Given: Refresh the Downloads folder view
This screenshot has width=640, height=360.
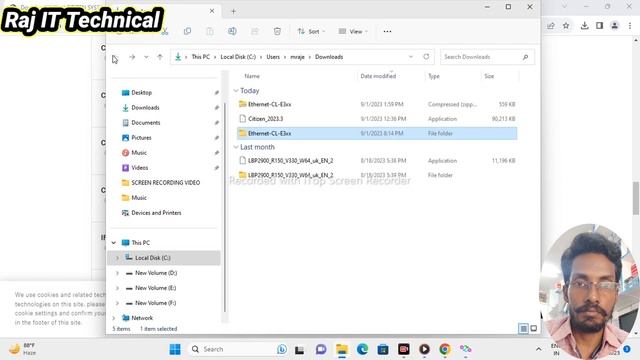Looking at the screenshot, I should click(x=426, y=57).
